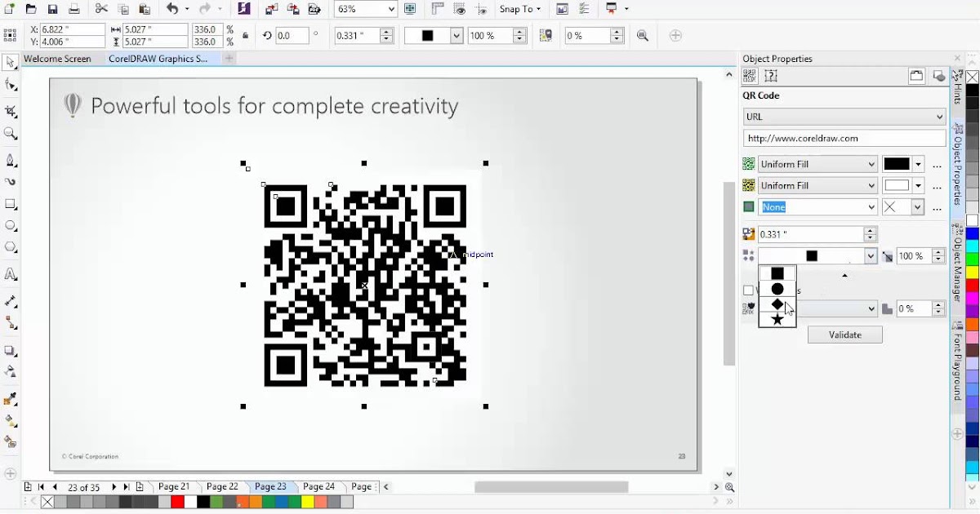Click the Publish to PDF icon
This screenshot has width=980, height=514.
(x=314, y=9)
